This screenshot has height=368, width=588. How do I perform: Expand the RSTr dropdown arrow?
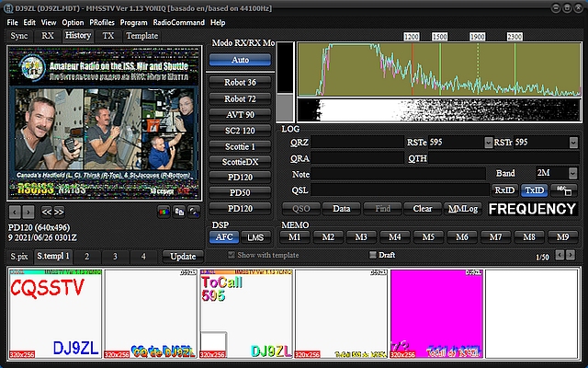pos(573,143)
